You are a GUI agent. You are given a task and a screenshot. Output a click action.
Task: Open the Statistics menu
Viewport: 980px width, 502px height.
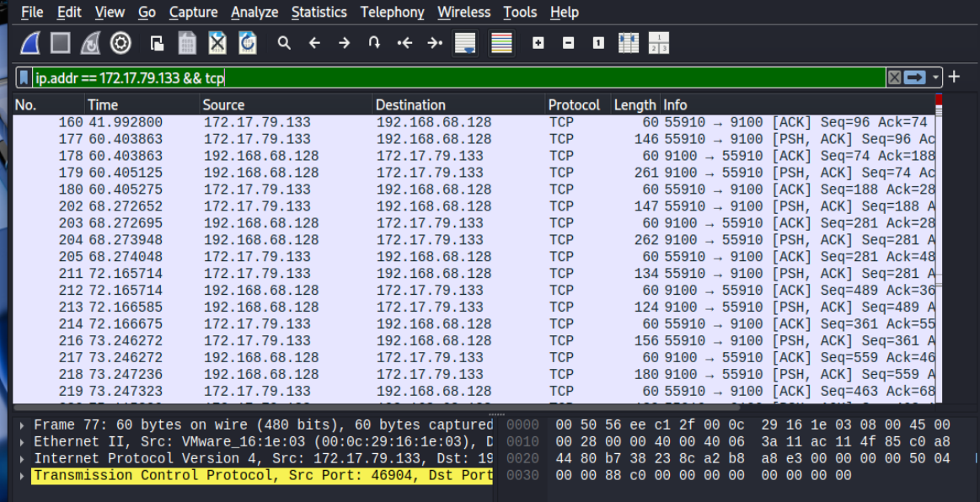pyautogui.click(x=319, y=12)
